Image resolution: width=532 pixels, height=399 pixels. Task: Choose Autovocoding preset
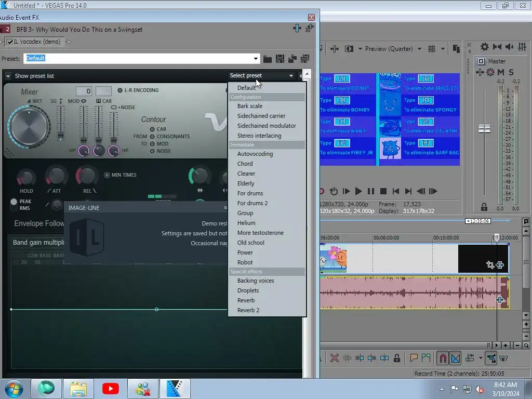(255, 154)
